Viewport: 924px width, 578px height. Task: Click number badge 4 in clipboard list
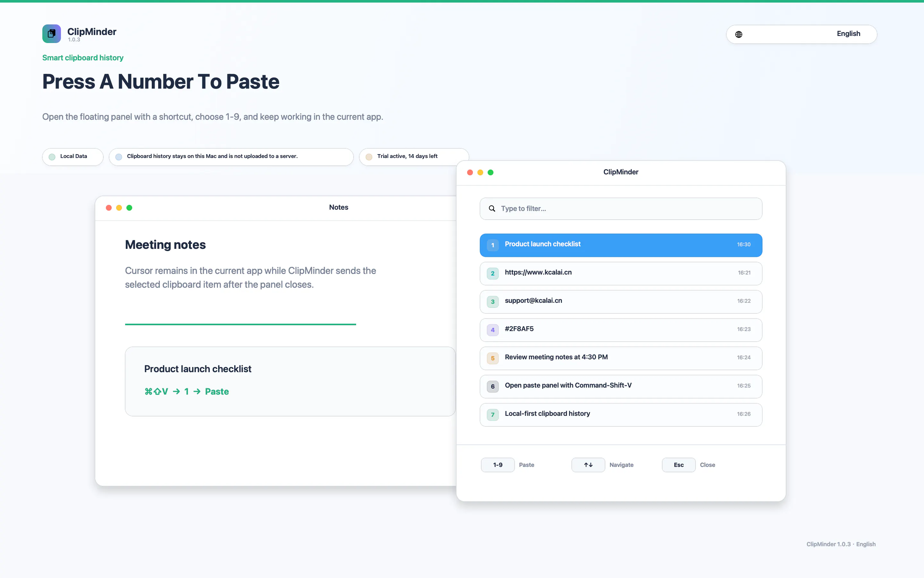point(492,330)
